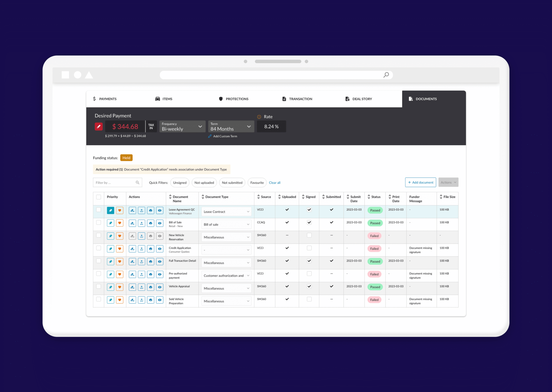
Task: Switch to the Payments tab
Action: pos(108,99)
